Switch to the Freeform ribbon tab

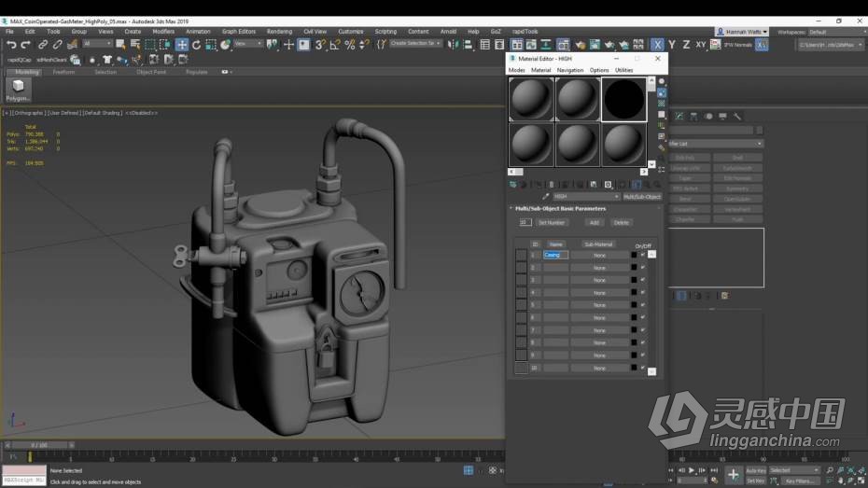pos(63,72)
